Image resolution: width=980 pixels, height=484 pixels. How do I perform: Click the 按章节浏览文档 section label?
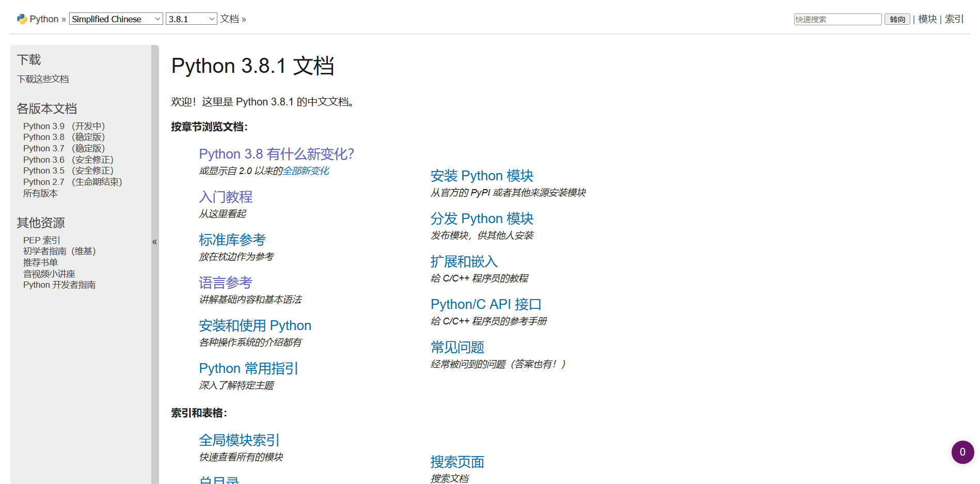[x=210, y=127]
